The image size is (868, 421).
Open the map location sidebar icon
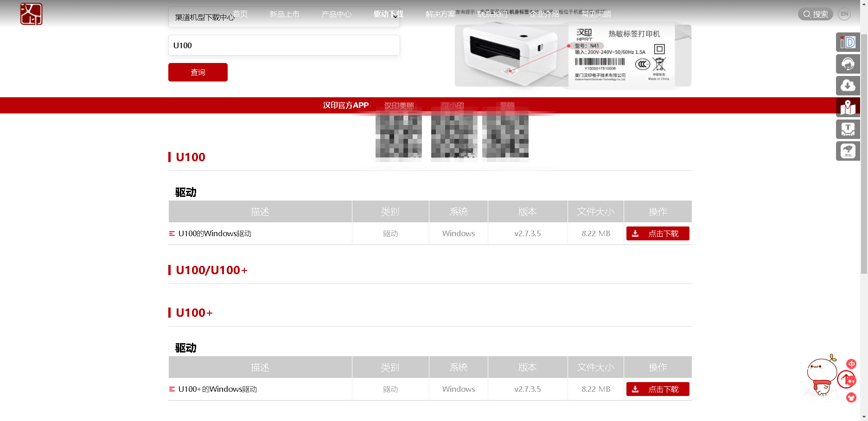click(848, 107)
